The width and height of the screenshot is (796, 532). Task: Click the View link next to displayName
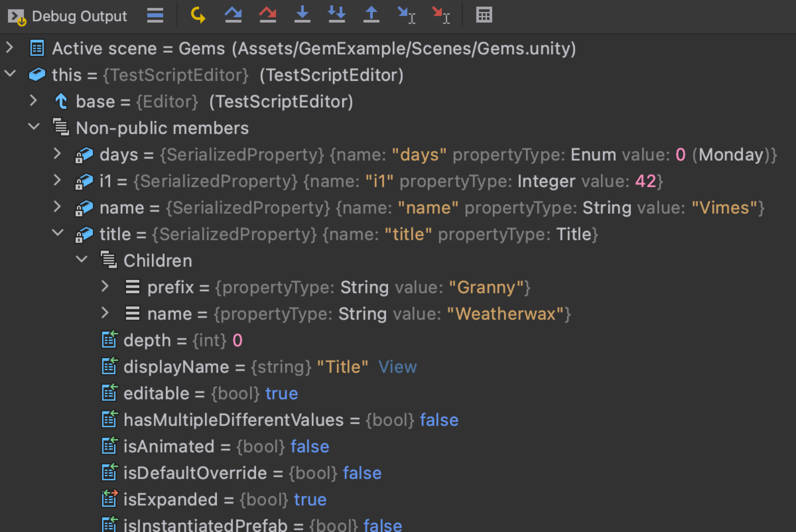397,367
